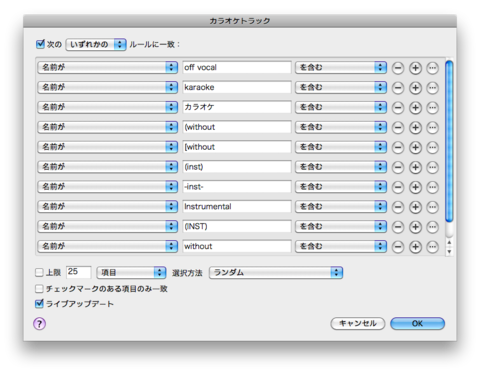Click the 'karaoke' text field
Viewport: 480px width, 373px height.
click(x=237, y=87)
